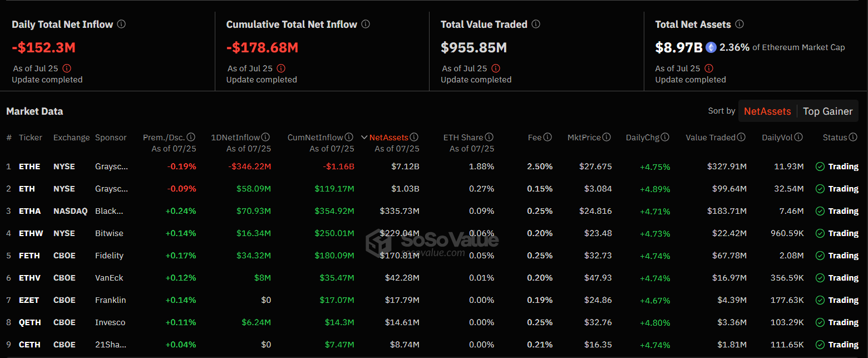Click 2.36% of Ethereum Market Cap text
The height and width of the screenshot is (358, 868).
pos(782,47)
